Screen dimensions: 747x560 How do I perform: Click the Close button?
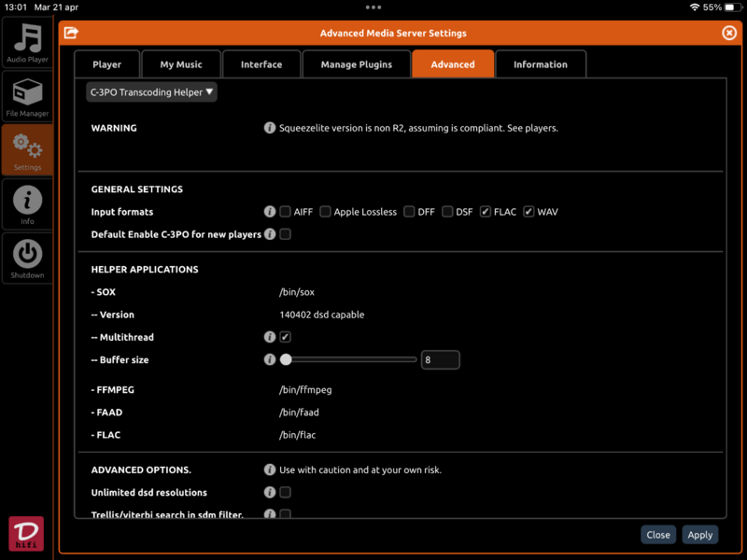658,535
